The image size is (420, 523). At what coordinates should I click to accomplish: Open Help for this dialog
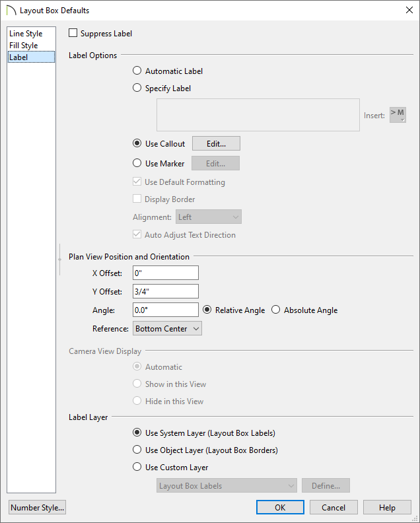point(387,507)
